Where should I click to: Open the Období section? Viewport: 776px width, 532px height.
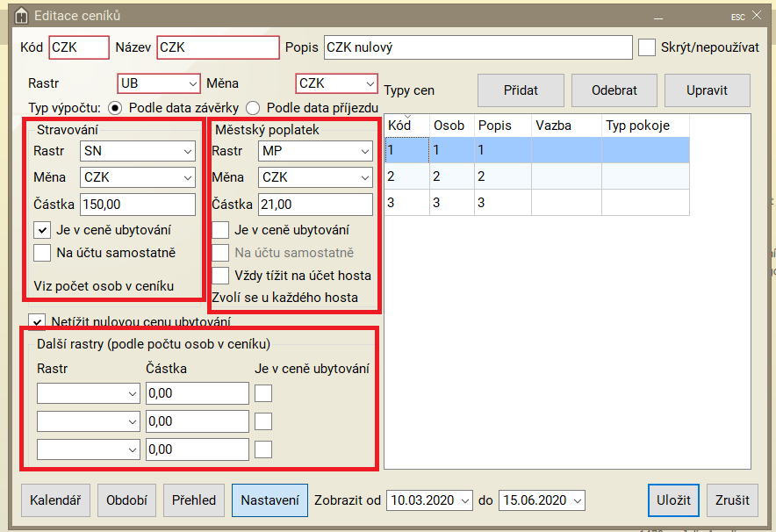(126, 500)
